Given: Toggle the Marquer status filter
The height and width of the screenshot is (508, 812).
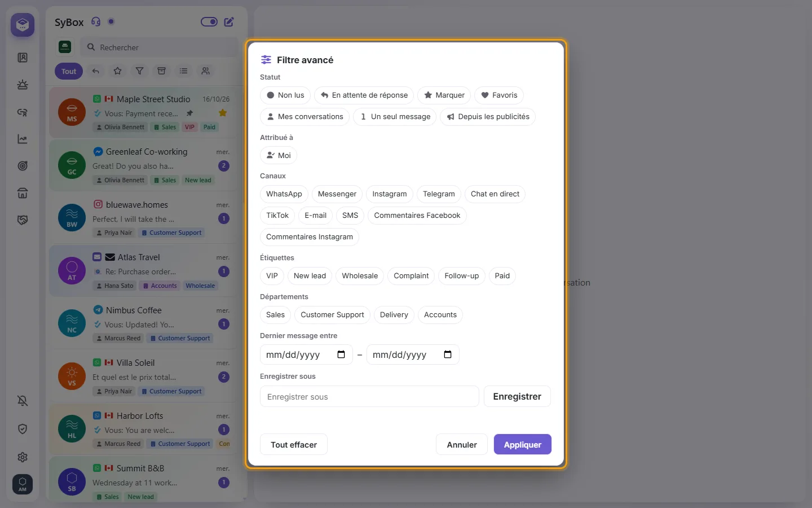Looking at the screenshot, I should [x=444, y=95].
